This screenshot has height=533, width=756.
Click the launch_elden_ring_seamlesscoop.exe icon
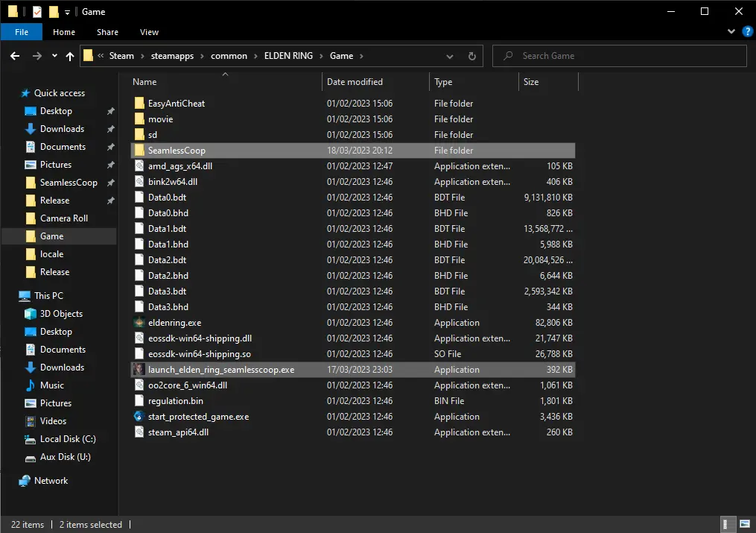coord(139,370)
